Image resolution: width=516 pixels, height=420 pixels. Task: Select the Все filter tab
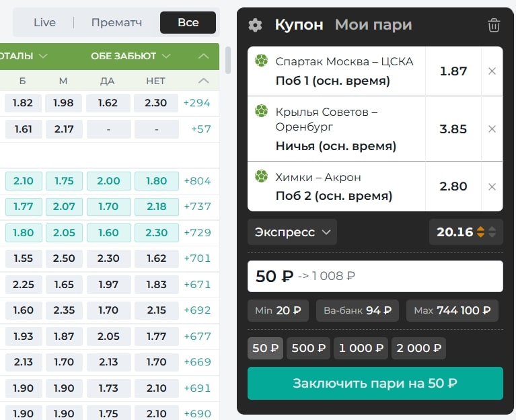[x=188, y=22]
